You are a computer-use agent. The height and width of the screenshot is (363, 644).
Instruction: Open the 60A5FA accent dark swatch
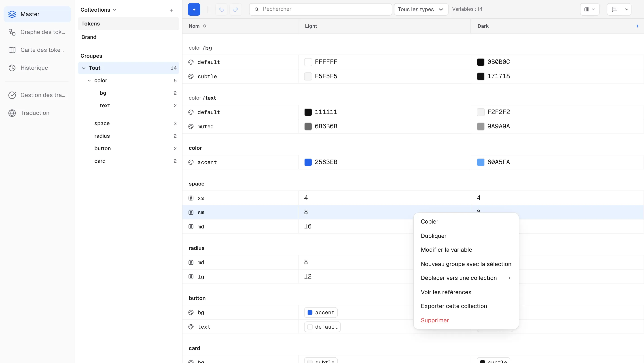coord(481,162)
